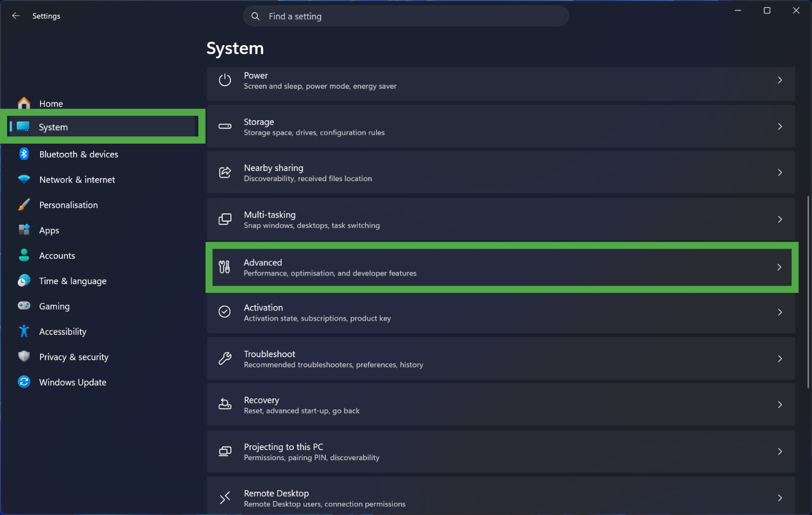Viewport: 812px width, 515px height.
Task: Click the Remote Desktop icon
Action: [x=225, y=498]
